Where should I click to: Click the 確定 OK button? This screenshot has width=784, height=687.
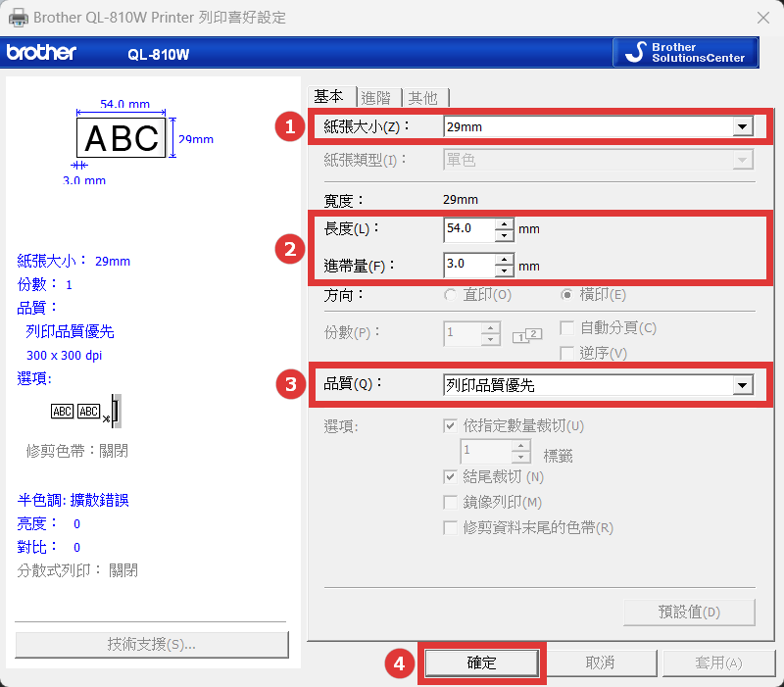(x=481, y=663)
